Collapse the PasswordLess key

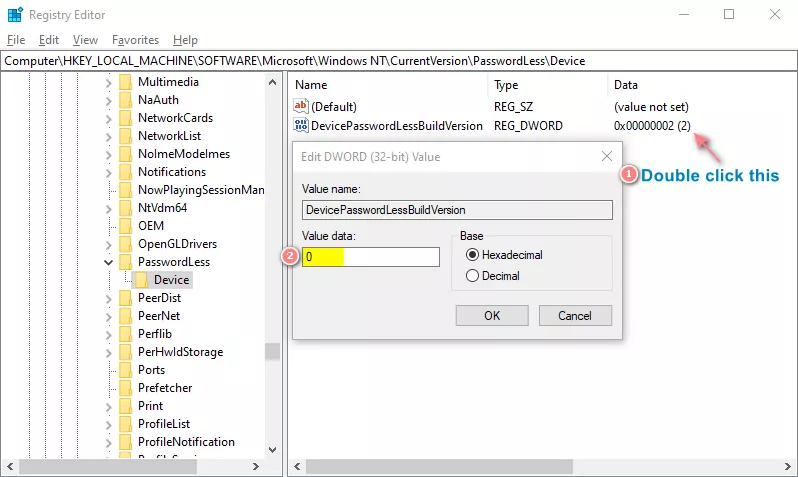tap(108, 262)
